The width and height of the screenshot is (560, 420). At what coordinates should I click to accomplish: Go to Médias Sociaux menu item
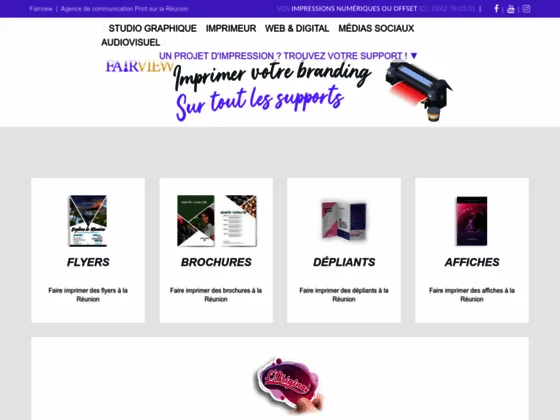(376, 28)
